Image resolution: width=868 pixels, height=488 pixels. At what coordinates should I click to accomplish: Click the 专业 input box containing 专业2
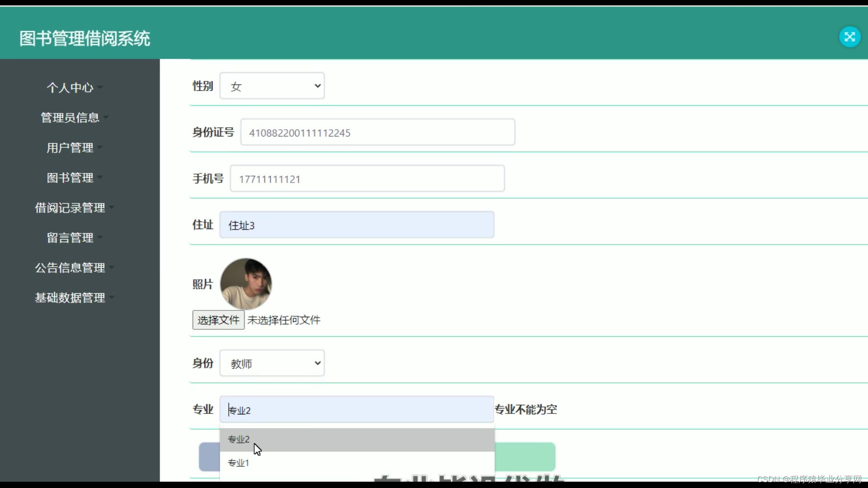pyautogui.click(x=357, y=410)
